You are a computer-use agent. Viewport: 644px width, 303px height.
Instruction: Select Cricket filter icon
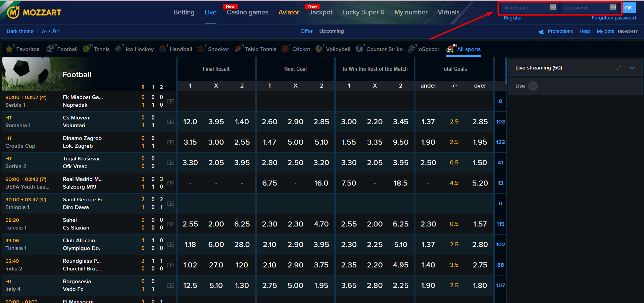coord(285,49)
